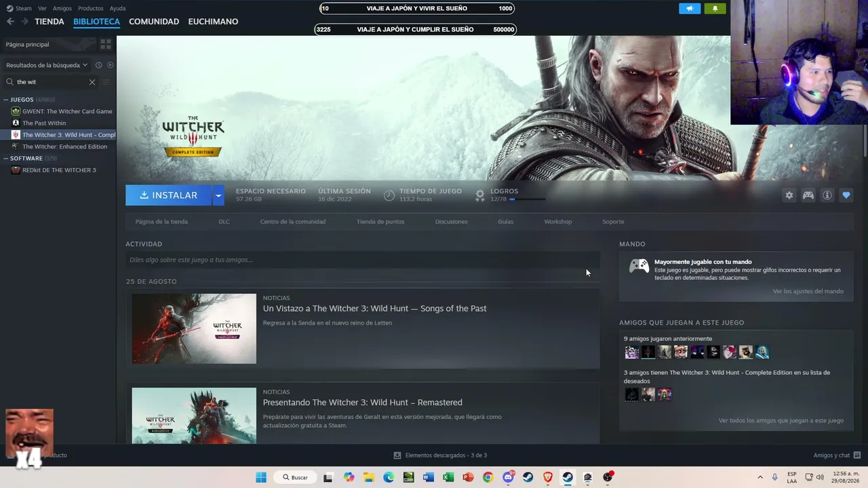Open controller layout for The Witcher 3
The image size is (868, 488).
[808, 195]
